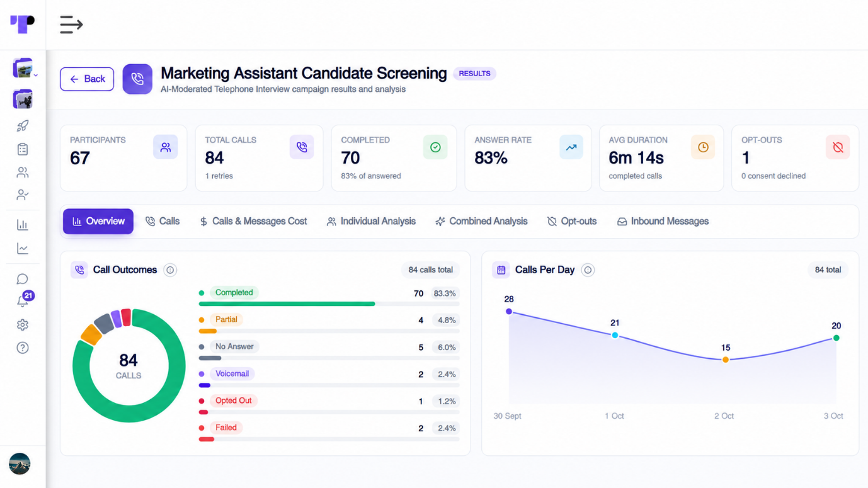Click the Answer Rate trend icon
The height and width of the screenshot is (488, 868).
pyautogui.click(x=571, y=147)
